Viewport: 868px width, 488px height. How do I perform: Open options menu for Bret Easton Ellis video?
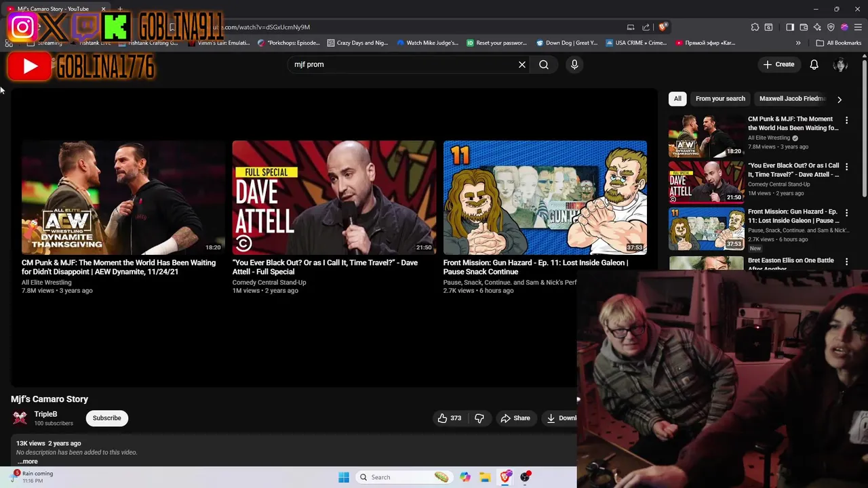tap(846, 261)
